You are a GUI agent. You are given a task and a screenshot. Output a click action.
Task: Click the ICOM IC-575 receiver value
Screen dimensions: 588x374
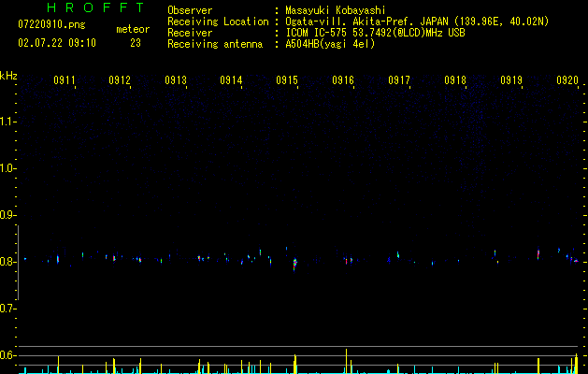tap(375, 33)
